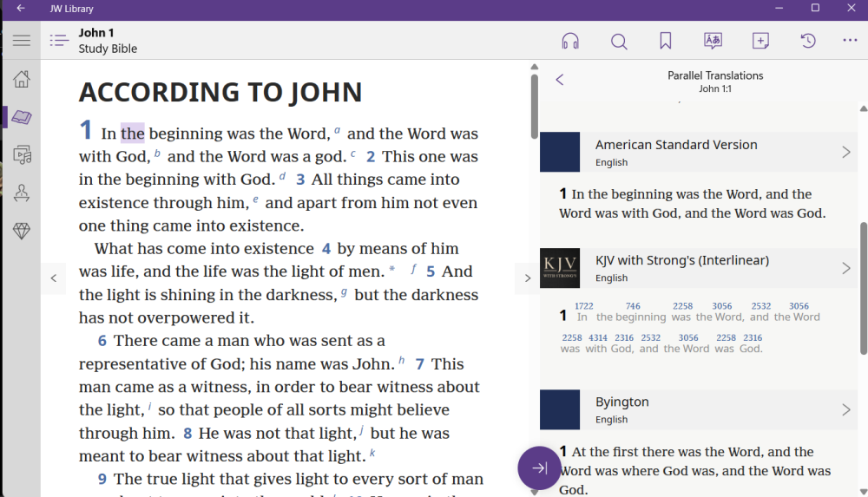This screenshot has height=497, width=868.
Task: Select verse number 6
Action: [102, 341]
